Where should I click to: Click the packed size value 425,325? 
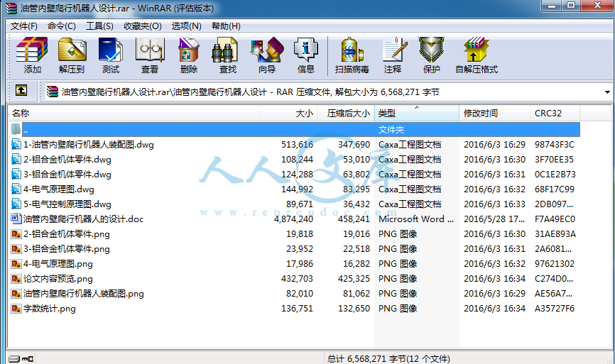coord(354,279)
